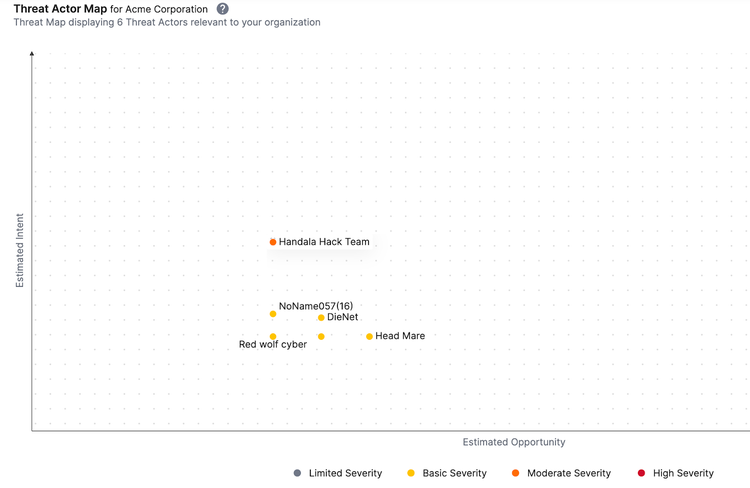
Task: Click the NoName057(16) text label
Action: [316, 306]
